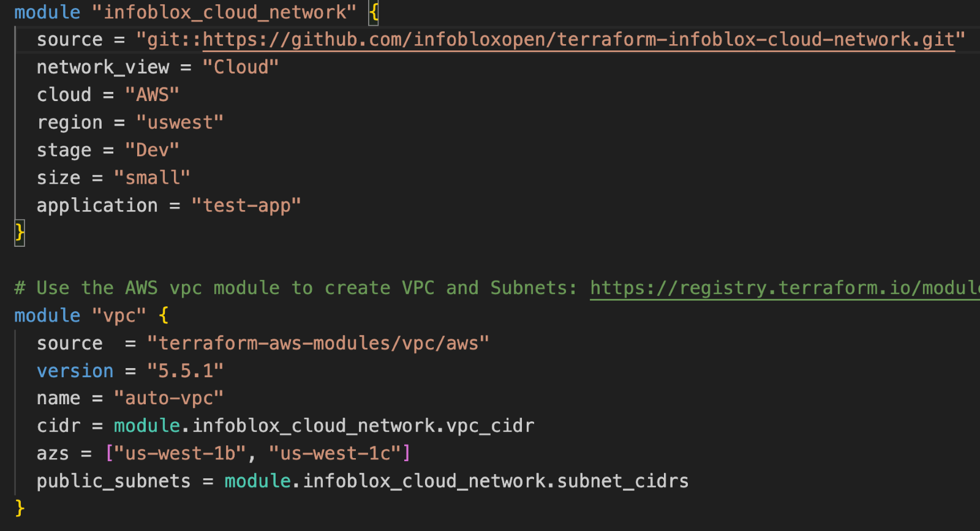Click the "AWS" cloud value
This screenshot has width=980, height=531.
[152, 95]
